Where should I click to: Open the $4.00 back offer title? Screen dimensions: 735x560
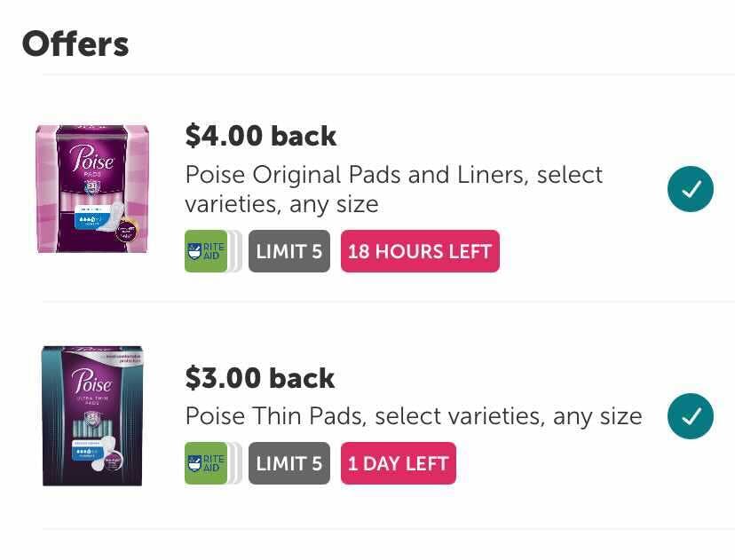click(260, 136)
